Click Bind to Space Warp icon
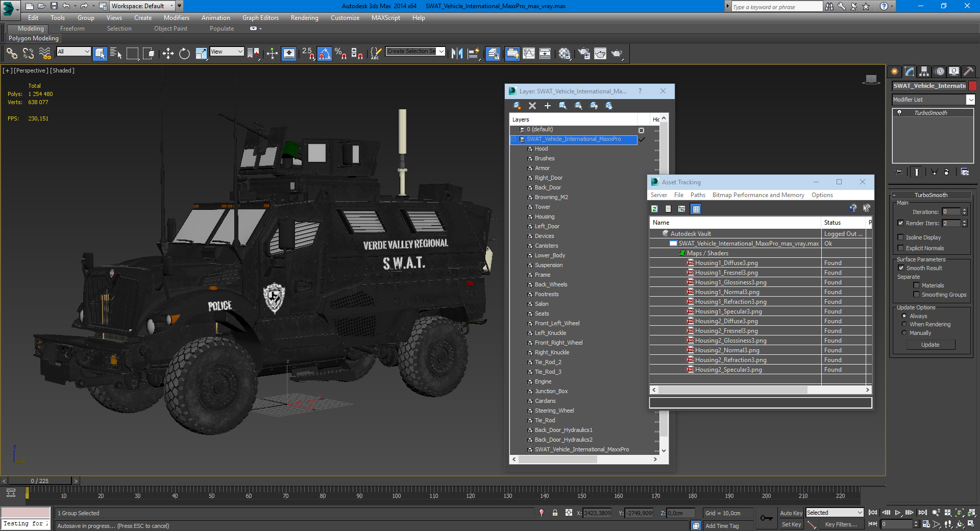 tap(45, 53)
